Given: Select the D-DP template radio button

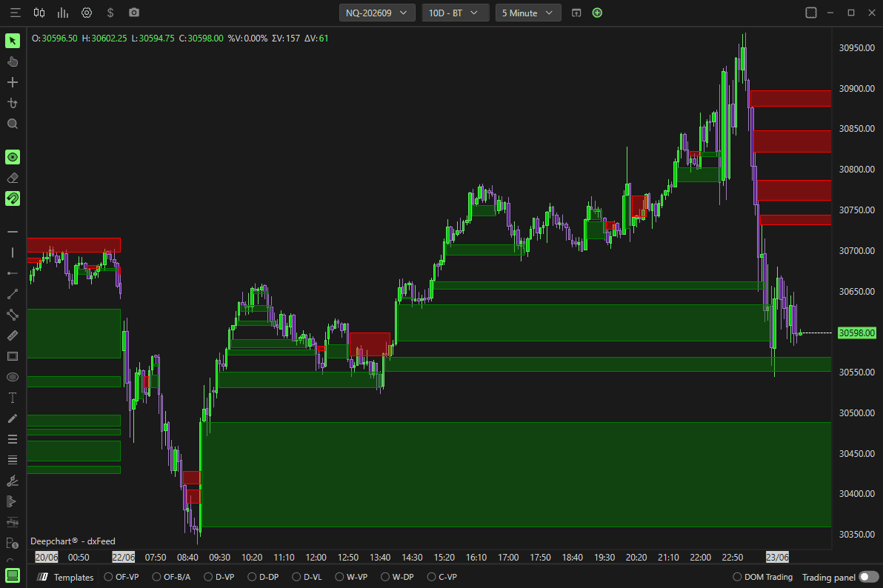Looking at the screenshot, I should pos(253,577).
